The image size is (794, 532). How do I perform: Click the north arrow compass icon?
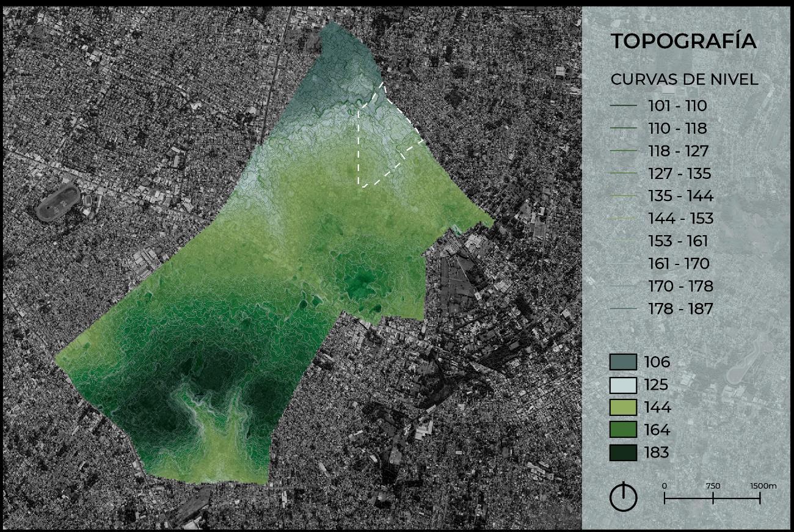click(623, 496)
